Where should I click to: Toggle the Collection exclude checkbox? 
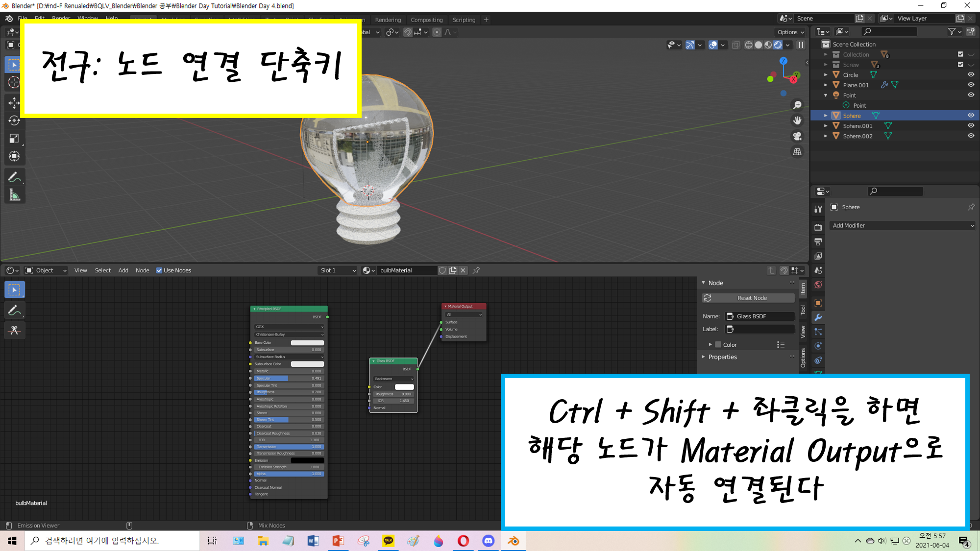960,54
